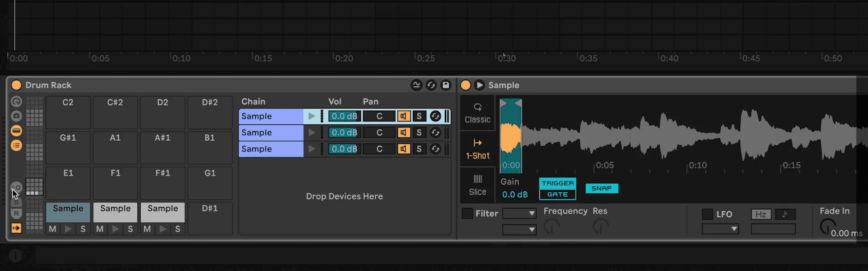Image resolution: width=868 pixels, height=271 pixels.
Task: Hot-swap the top Sample chain
Action: 435,116
